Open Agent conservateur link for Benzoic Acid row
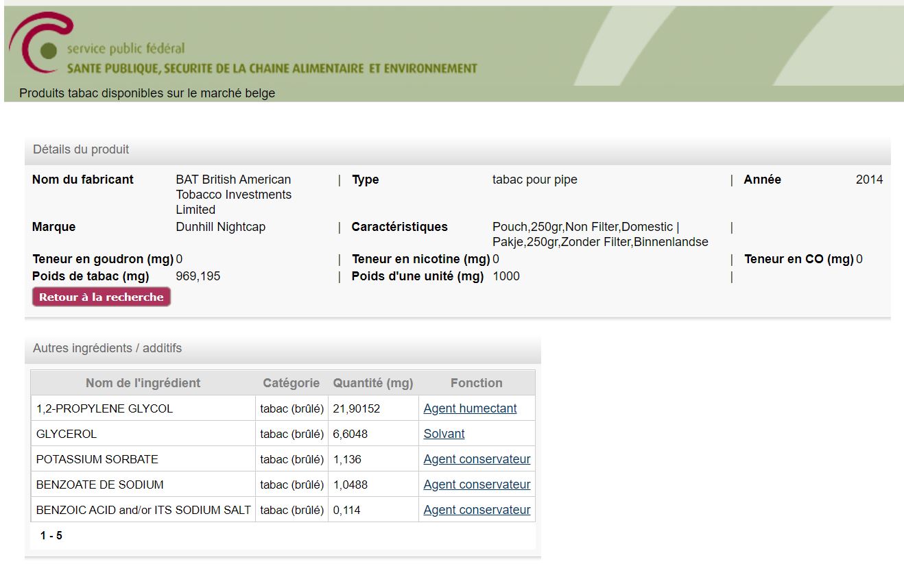The height and width of the screenshot is (588, 904). [x=477, y=510]
